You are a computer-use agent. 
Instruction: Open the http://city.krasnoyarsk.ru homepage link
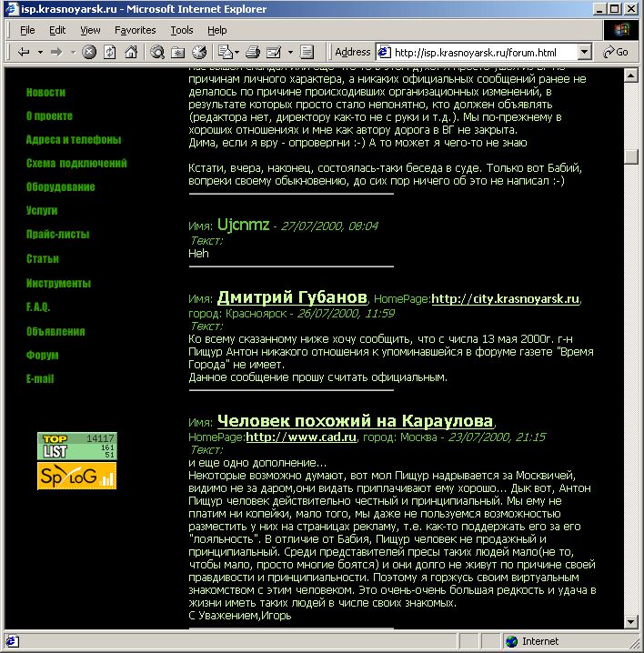pos(506,298)
